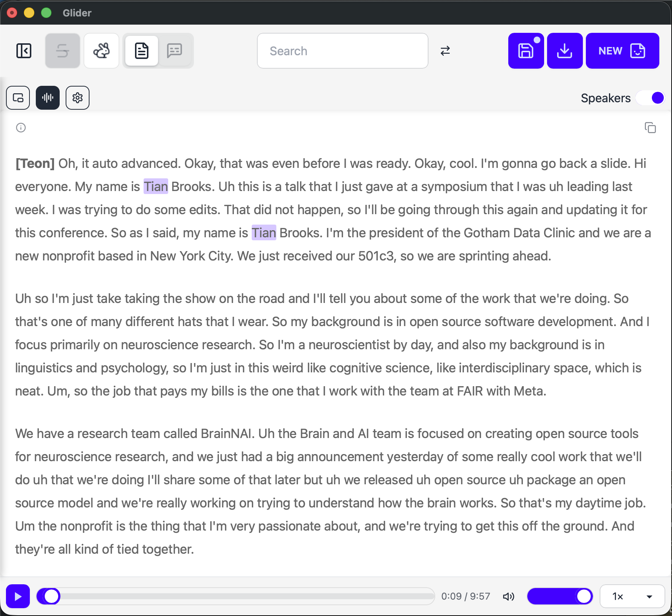
Task: Click the words Gotham Data Clinic
Action: (519, 233)
